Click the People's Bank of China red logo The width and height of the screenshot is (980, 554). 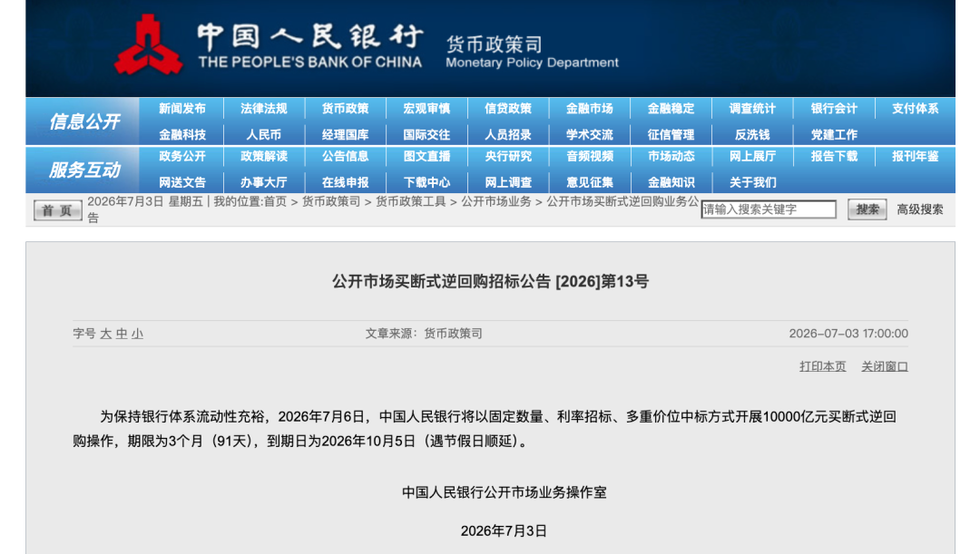pyautogui.click(x=148, y=45)
